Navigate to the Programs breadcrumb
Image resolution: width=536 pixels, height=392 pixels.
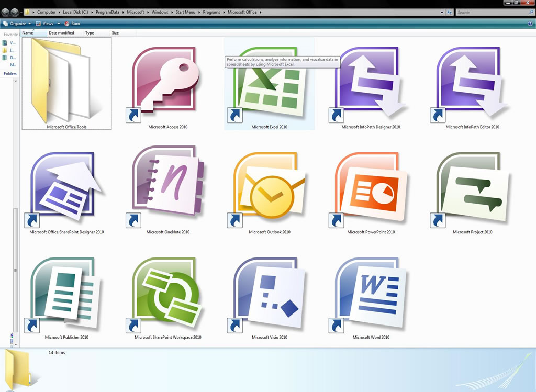211,12
